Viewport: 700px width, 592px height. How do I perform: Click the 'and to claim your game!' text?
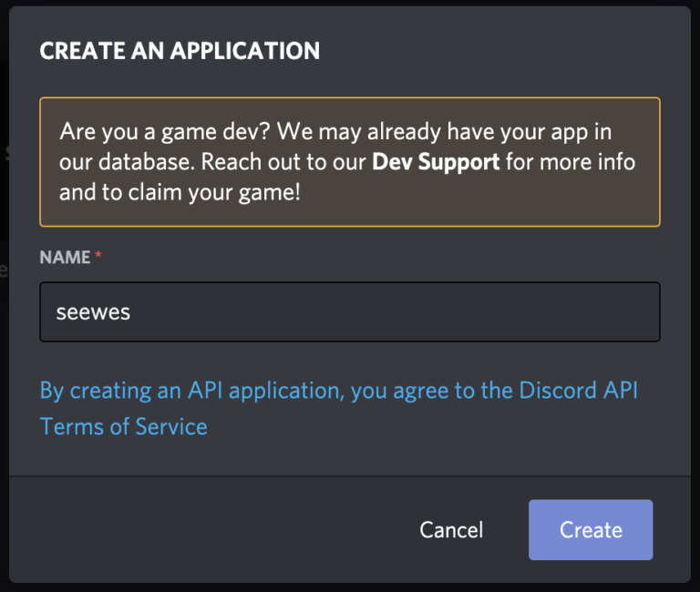pos(180,192)
